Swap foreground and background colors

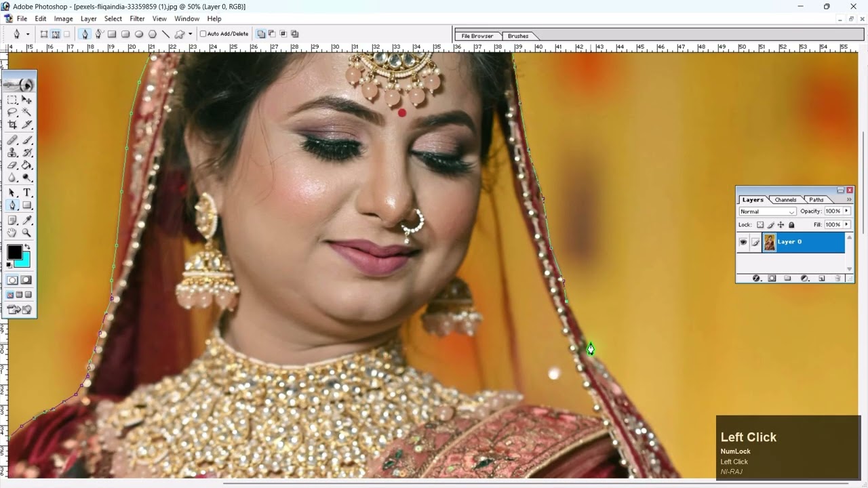[x=28, y=247]
